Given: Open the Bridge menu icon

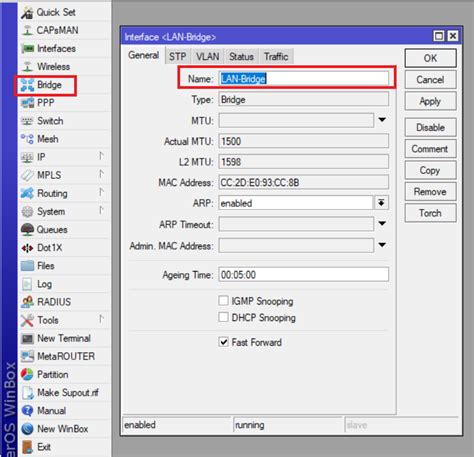Looking at the screenshot, I should (x=27, y=85).
